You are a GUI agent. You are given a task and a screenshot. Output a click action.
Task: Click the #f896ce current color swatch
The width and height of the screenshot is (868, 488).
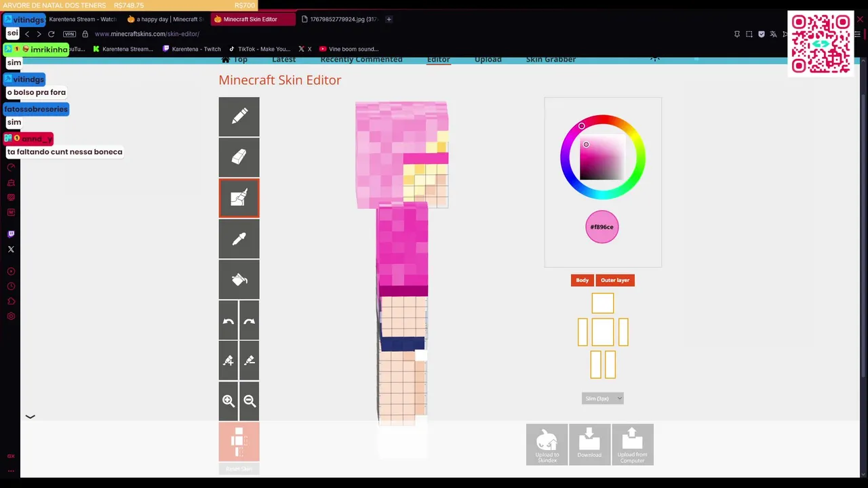click(x=602, y=227)
